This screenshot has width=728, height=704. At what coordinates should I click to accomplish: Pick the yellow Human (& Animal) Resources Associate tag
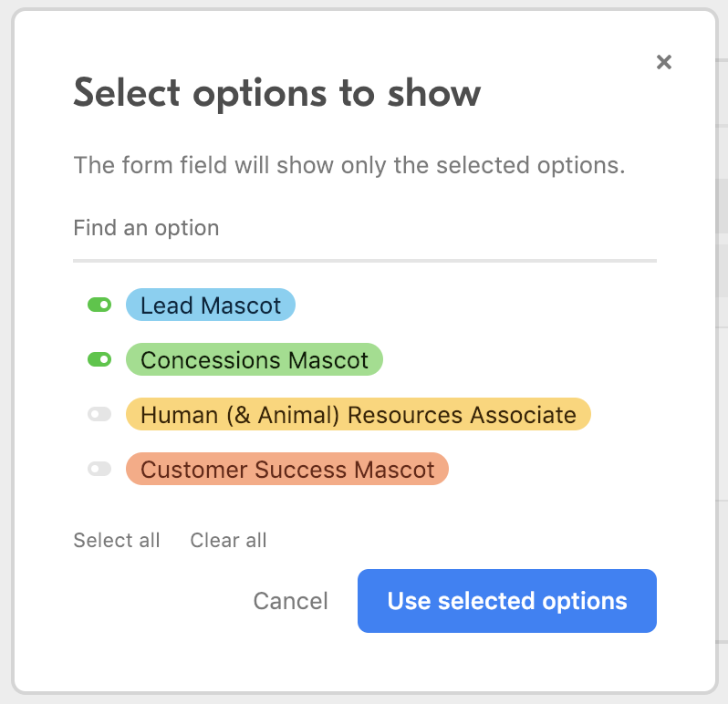click(x=358, y=414)
